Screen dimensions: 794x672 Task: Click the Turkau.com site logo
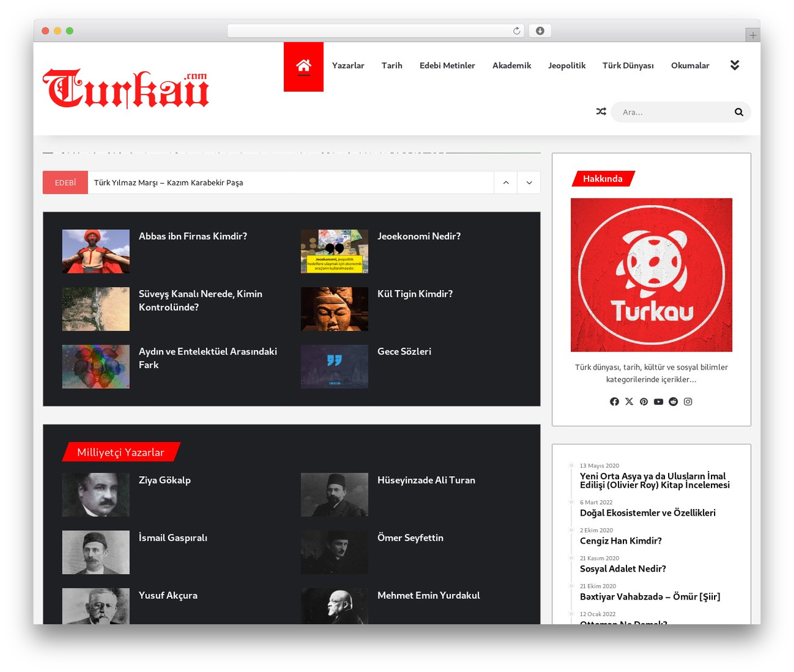click(x=126, y=88)
